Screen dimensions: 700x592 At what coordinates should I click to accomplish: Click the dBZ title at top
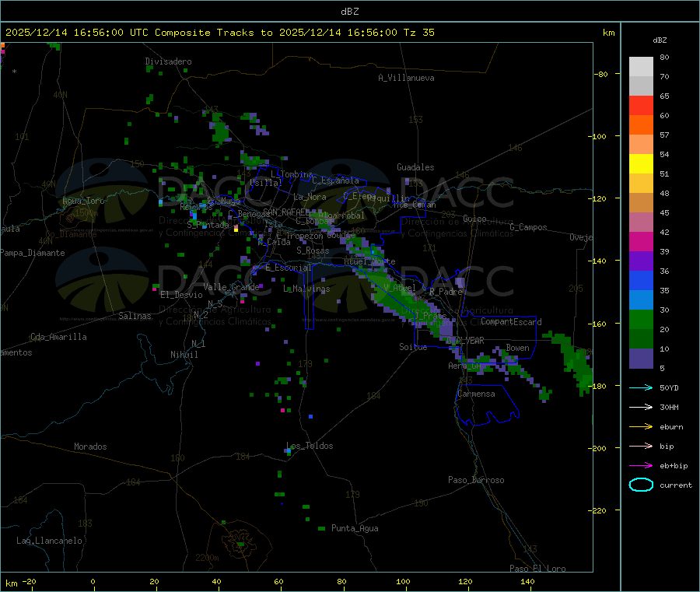click(x=349, y=12)
